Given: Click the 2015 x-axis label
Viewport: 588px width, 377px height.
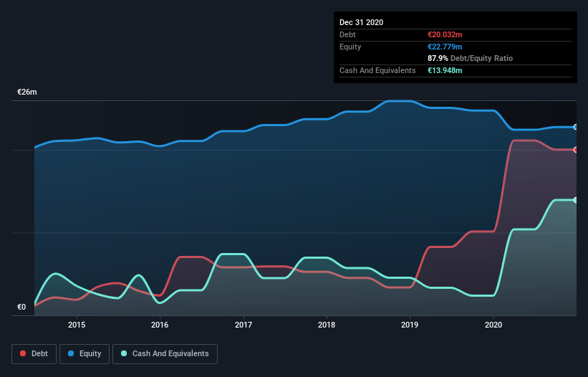Looking at the screenshot, I should pos(77,325).
